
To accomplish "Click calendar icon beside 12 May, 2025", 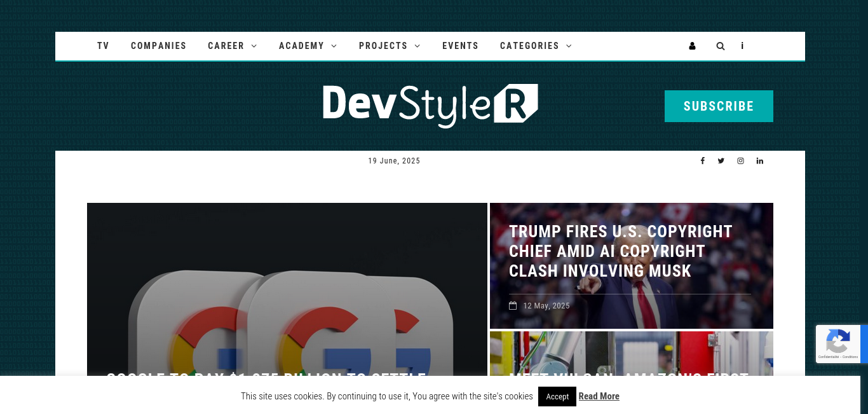I will point(513,306).
